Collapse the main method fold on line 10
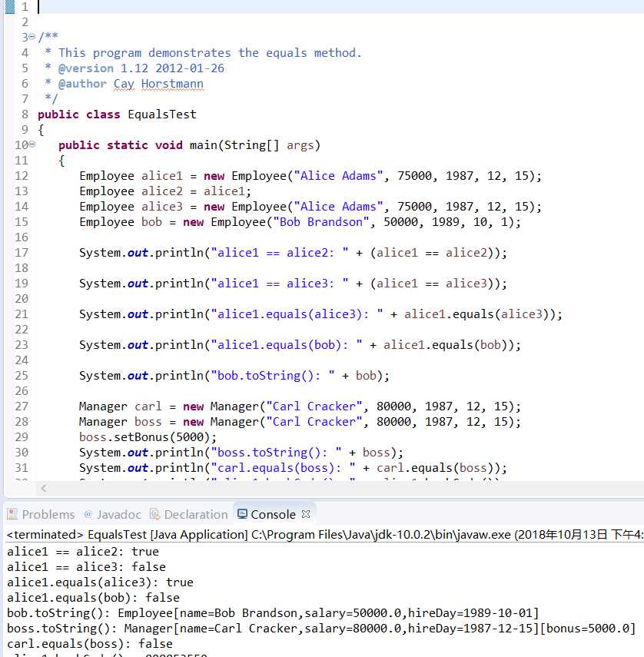This screenshot has height=657, width=644. 32,144
